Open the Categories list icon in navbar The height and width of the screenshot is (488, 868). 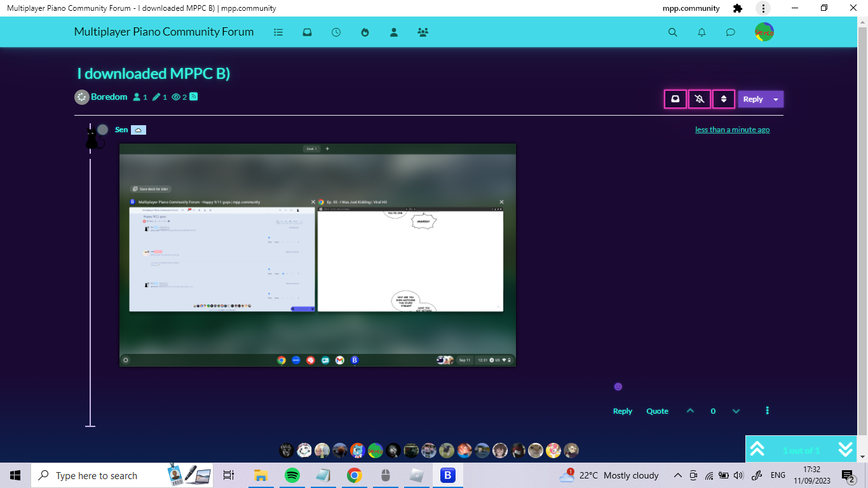point(278,32)
